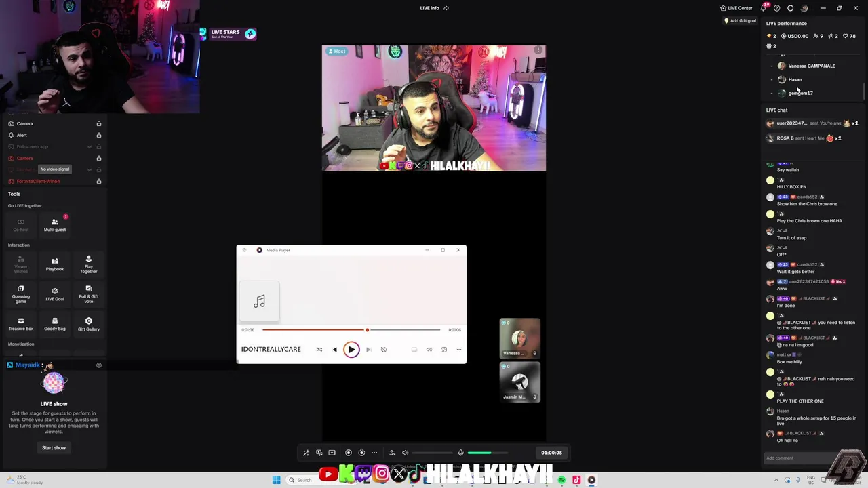Open the help question mark icon
This screenshot has width=868, height=488.
click(777, 8)
